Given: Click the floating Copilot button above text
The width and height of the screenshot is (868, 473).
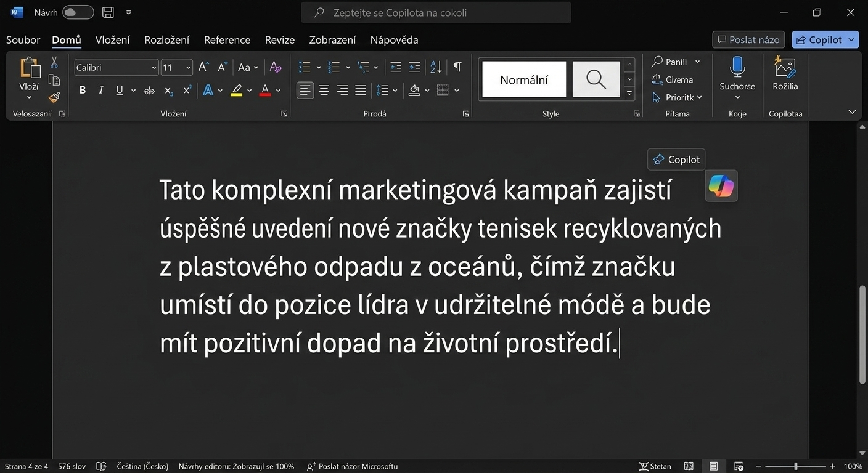Looking at the screenshot, I should pyautogui.click(x=676, y=160).
